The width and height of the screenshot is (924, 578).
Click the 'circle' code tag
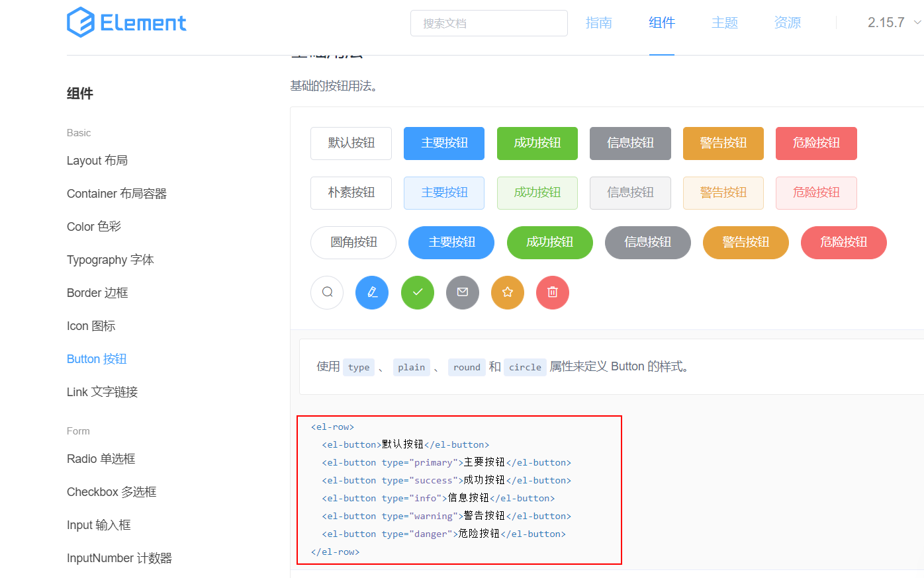pyautogui.click(x=526, y=367)
